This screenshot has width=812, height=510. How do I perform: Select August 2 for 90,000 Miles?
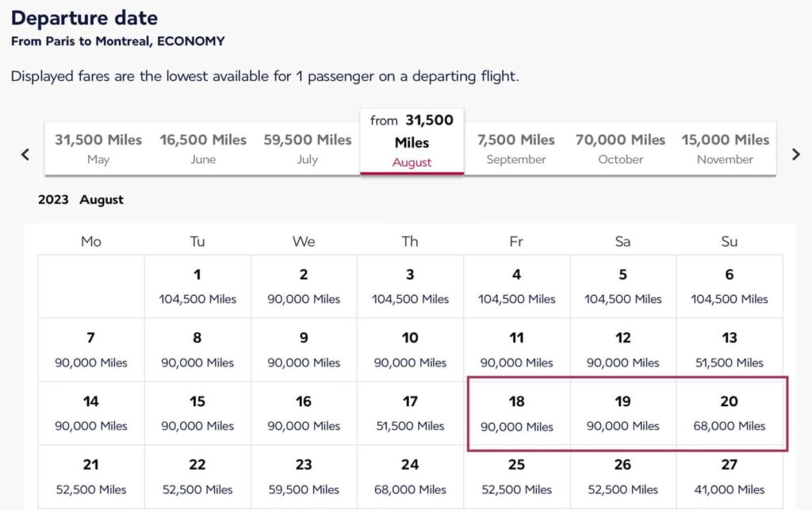tap(304, 286)
